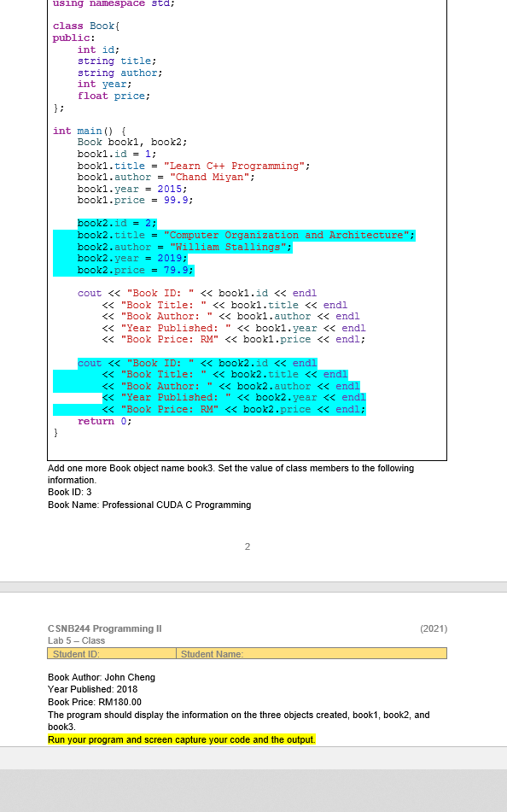Click the 'return 0;' statement
Image resolution: width=507 pixels, height=812 pixels.
pyautogui.click(x=105, y=421)
